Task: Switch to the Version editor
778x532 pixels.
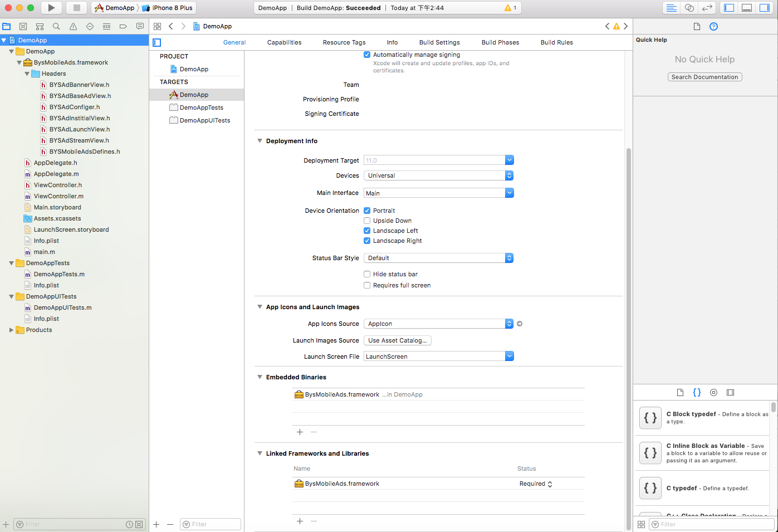Action: click(x=707, y=8)
